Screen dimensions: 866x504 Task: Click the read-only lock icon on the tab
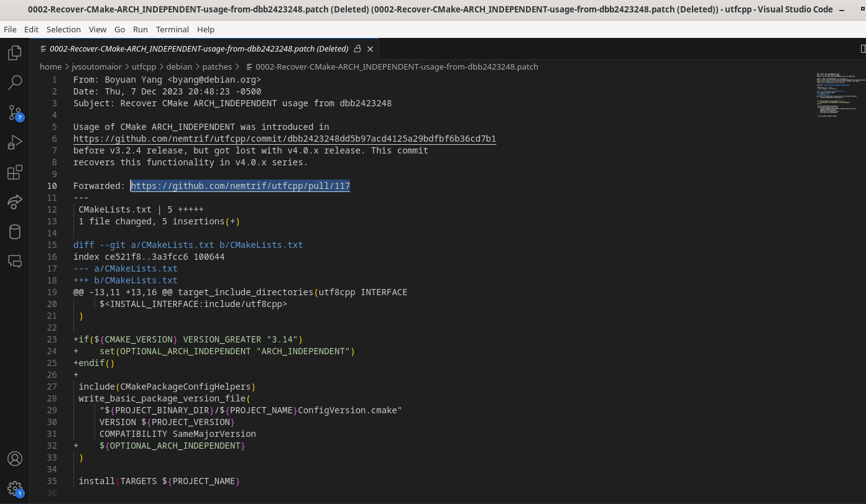point(357,48)
